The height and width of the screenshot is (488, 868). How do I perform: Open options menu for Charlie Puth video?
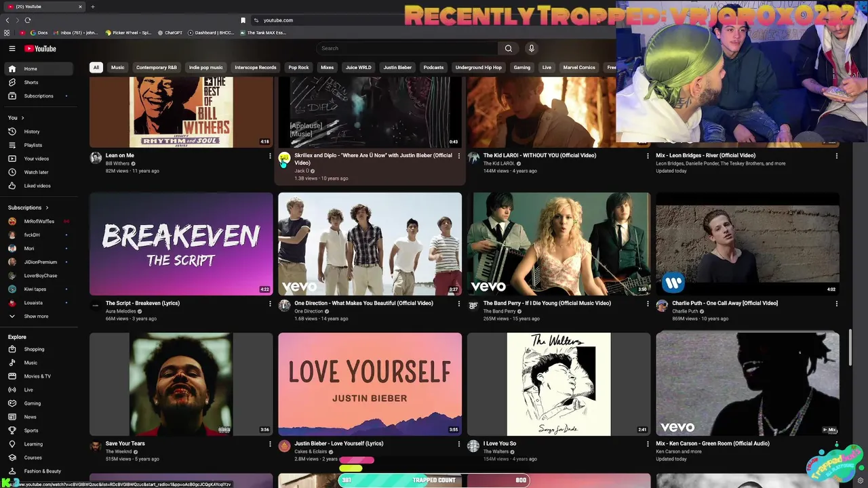836,304
